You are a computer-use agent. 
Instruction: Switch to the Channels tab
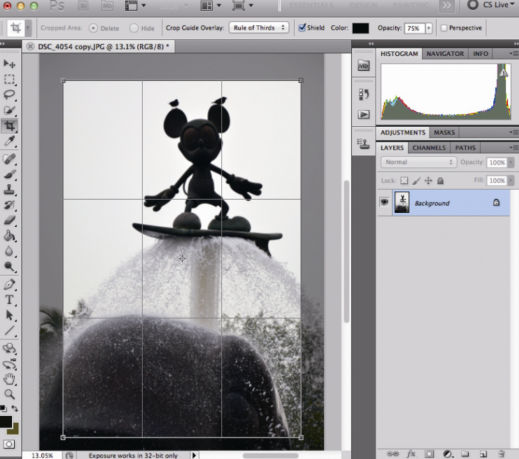429,148
